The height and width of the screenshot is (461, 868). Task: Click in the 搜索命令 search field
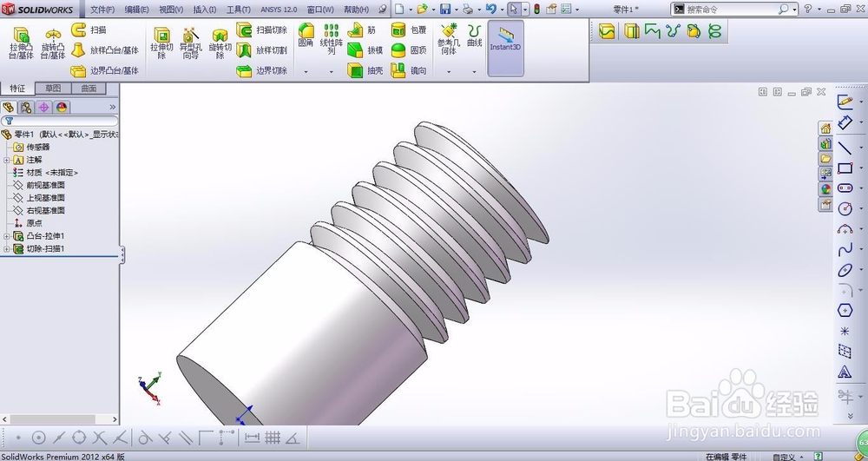732,10
